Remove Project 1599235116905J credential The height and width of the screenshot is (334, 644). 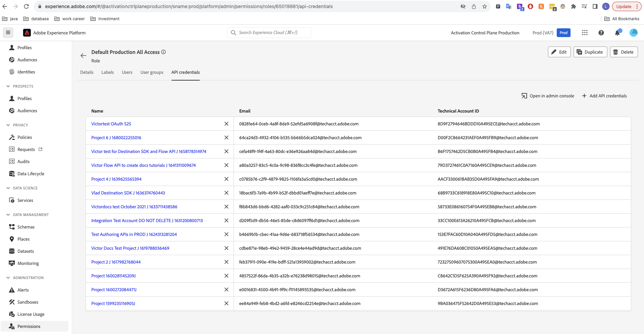tap(226, 303)
